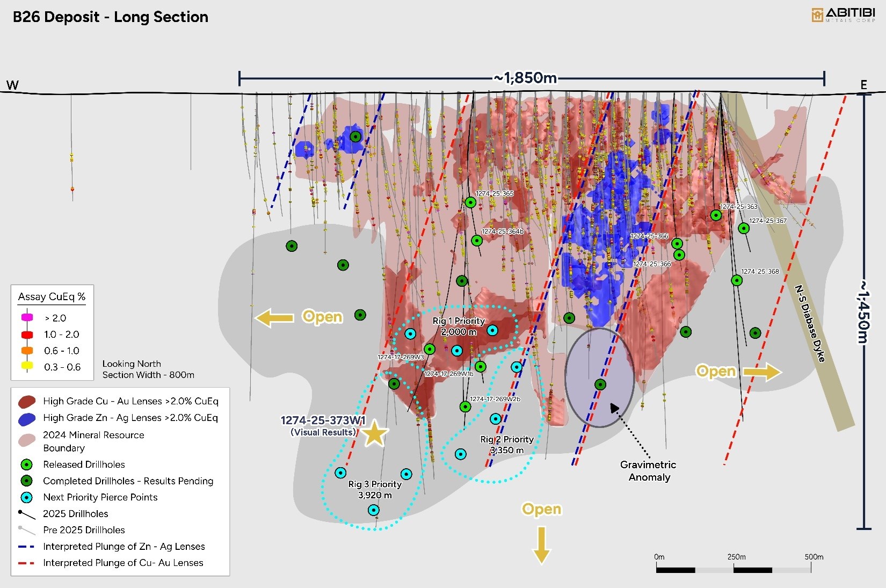Click the B26 Deposit - Long Section title
This screenshot has height=588, width=886.
point(111,17)
